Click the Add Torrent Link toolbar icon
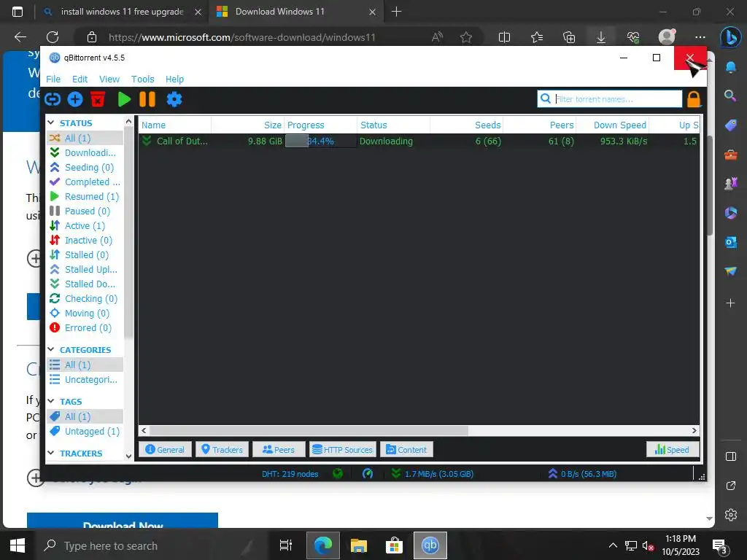747x560 pixels. point(53,99)
